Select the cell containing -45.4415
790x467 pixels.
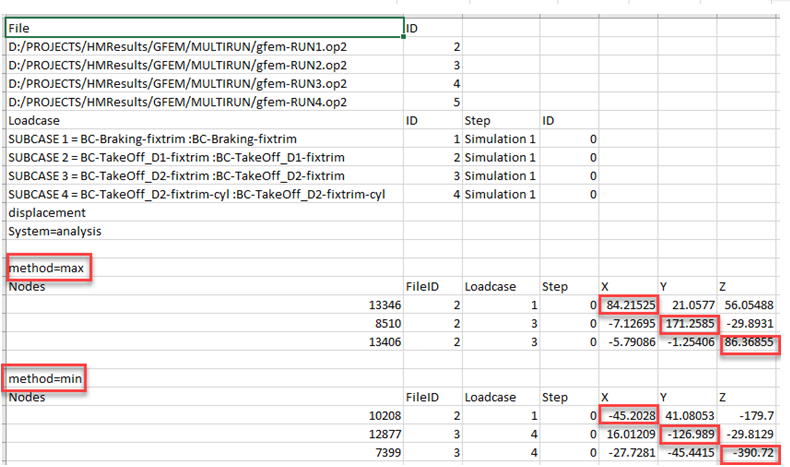[x=687, y=452]
